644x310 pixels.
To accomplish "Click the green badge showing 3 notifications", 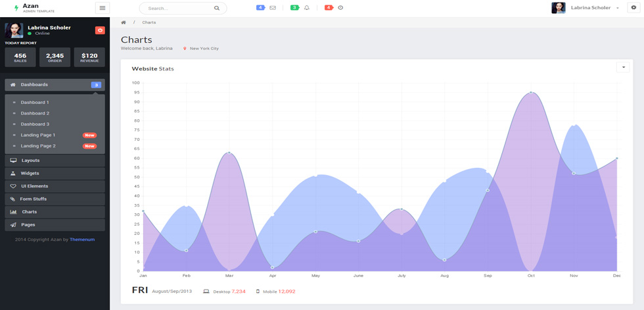I will [294, 8].
